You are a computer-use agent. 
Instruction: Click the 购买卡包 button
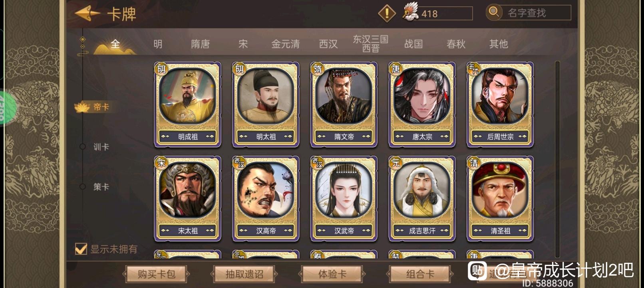tap(157, 274)
